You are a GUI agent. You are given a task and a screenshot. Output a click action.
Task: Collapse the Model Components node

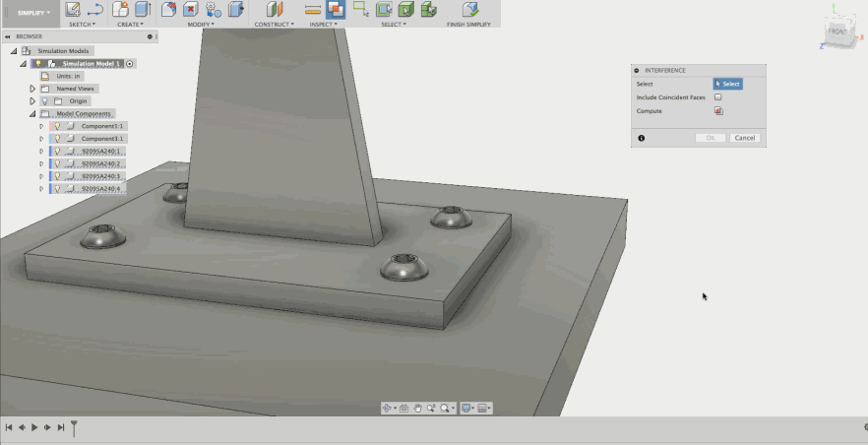click(32, 113)
